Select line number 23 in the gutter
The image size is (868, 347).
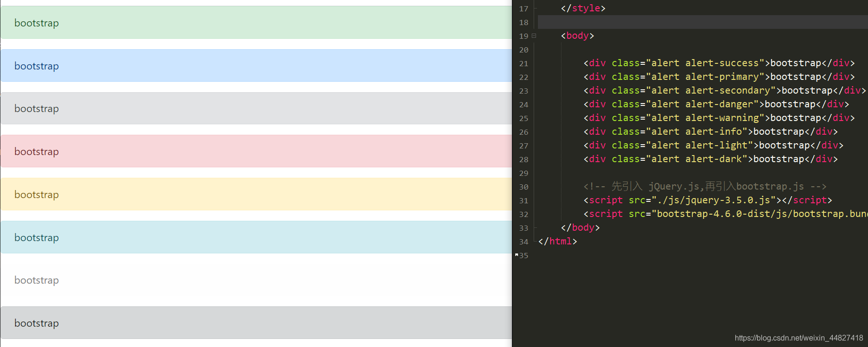524,91
